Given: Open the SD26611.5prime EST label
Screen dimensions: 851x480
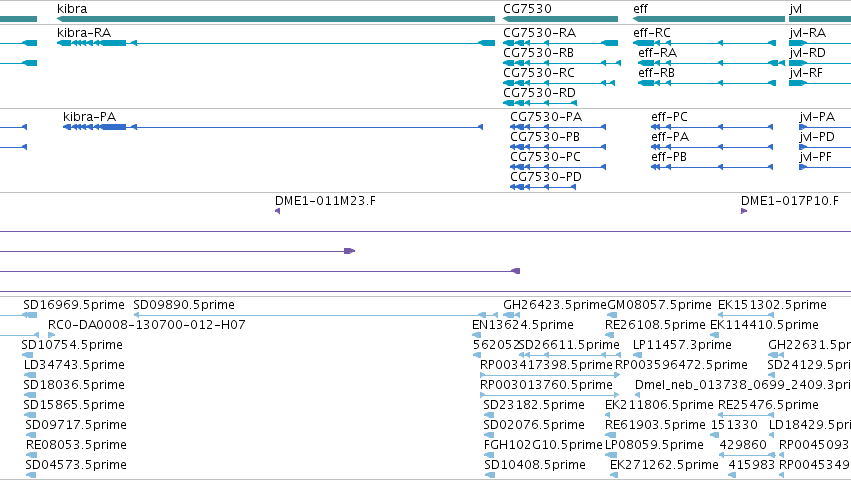Looking at the screenshot, I should (569, 345).
